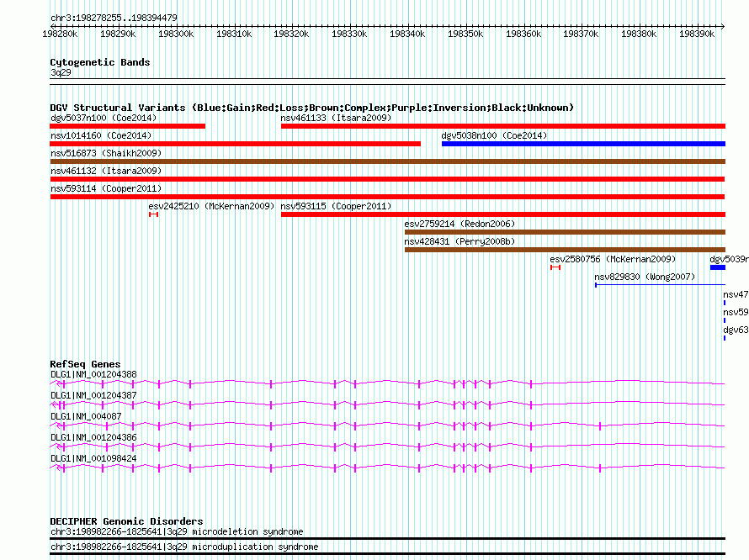749x560 pixels.
Task: Pick the 198340k position on the ruler
Action: coord(407,34)
